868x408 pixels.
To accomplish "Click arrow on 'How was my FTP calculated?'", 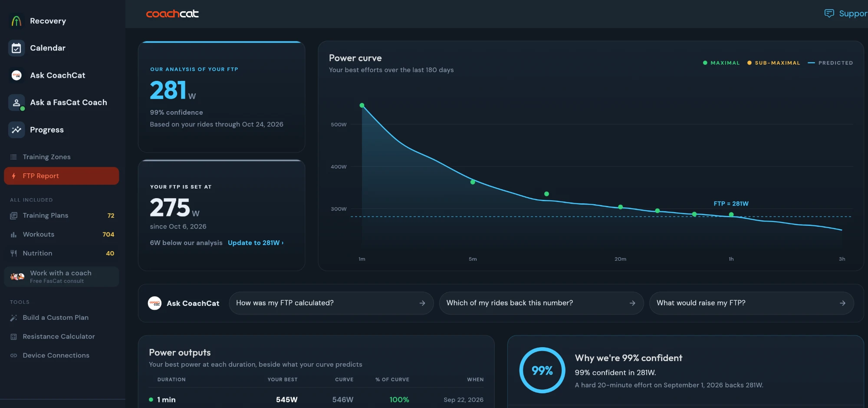I will (422, 303).
